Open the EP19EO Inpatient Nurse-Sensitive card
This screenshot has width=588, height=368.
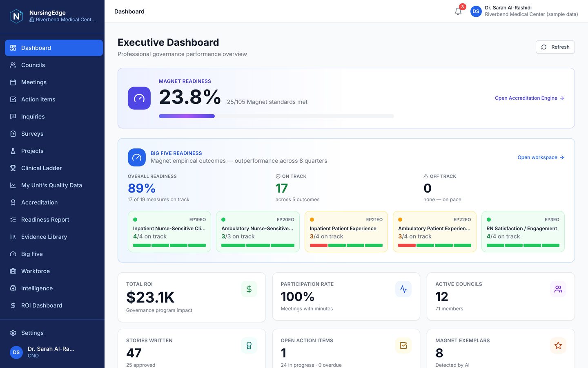pyautogui.click(x=169, y=231)
